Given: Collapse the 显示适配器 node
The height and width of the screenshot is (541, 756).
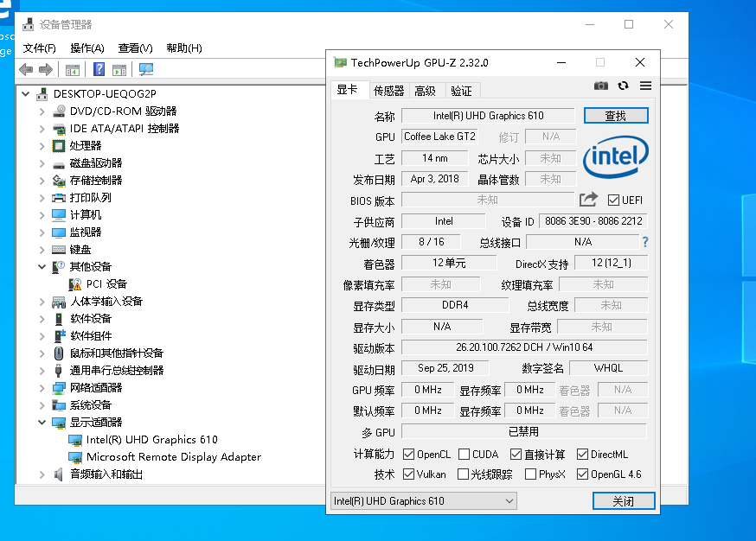Looking at the screenshot, I should pos(42,423).
